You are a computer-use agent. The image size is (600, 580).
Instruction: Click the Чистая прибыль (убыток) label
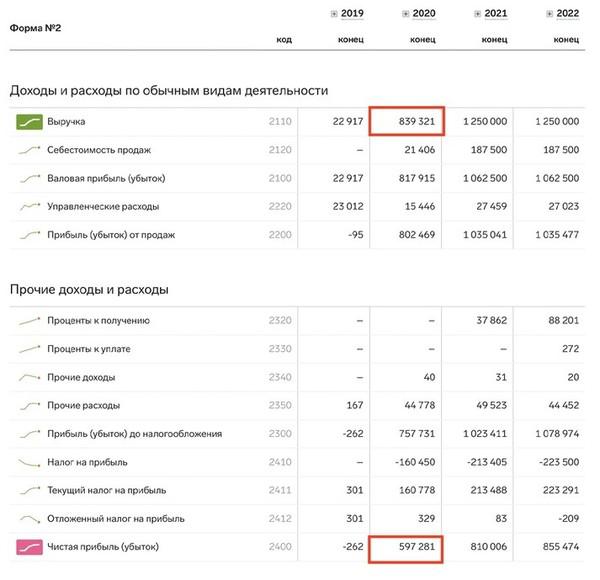103,547
